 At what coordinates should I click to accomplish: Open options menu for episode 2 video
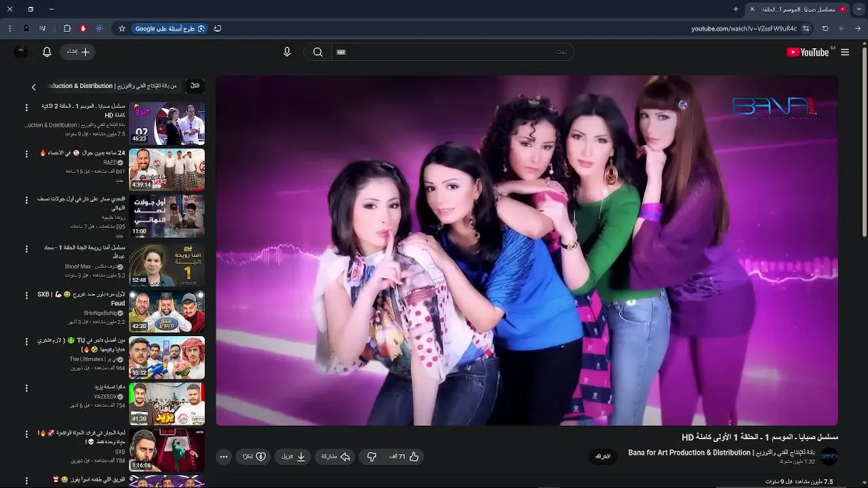click(x=26, y=107)
